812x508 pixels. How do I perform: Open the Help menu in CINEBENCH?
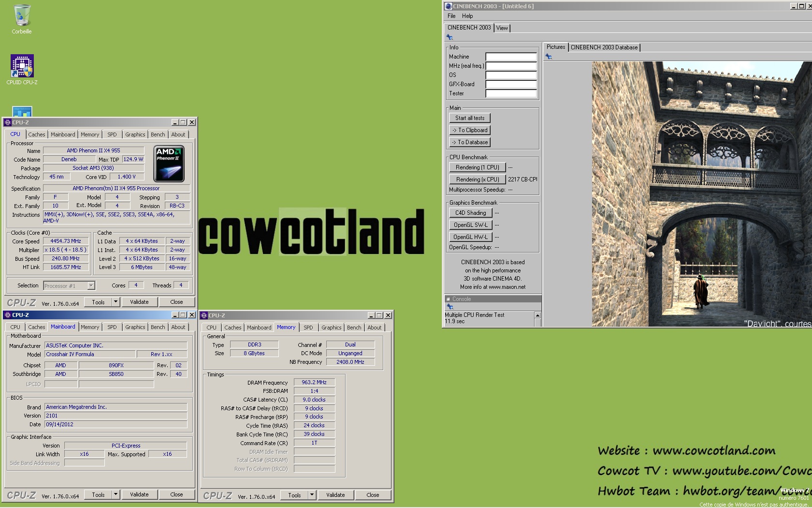467,16
